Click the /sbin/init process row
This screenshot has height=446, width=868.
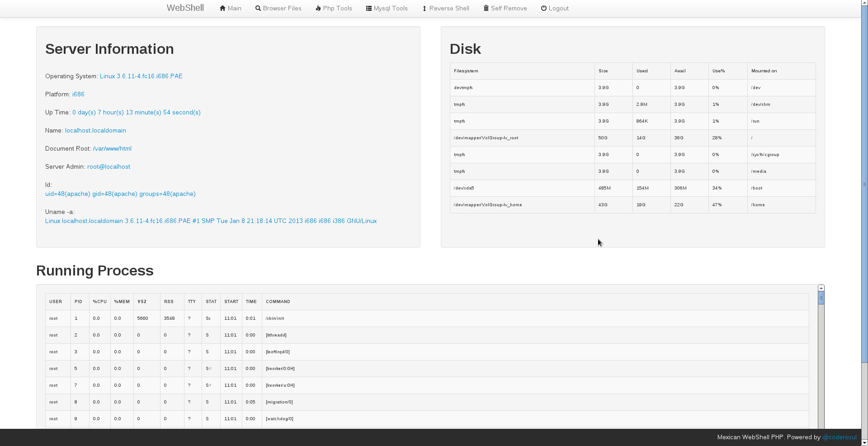tap(275, 318)
